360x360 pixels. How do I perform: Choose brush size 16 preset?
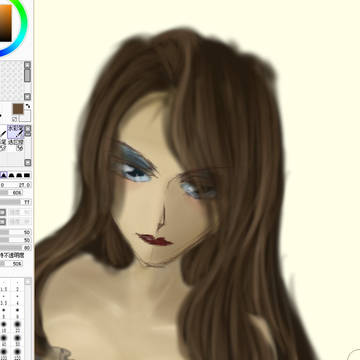click(4, 326)
